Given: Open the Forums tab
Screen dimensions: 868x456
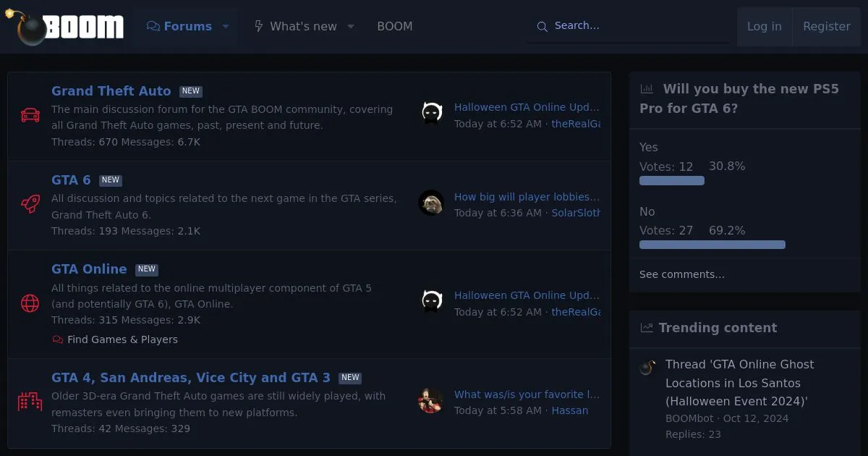Looking at the screenshot, I should pos(179,26).
